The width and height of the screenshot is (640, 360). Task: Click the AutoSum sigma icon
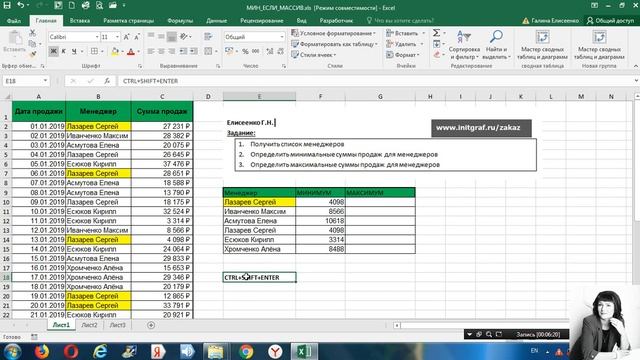[x=436, y=33]
